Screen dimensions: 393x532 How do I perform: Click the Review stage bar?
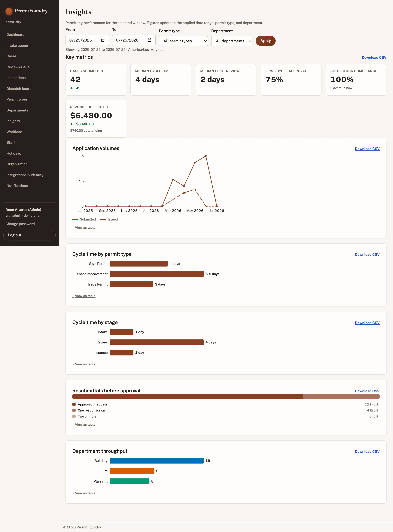point(157,342)
